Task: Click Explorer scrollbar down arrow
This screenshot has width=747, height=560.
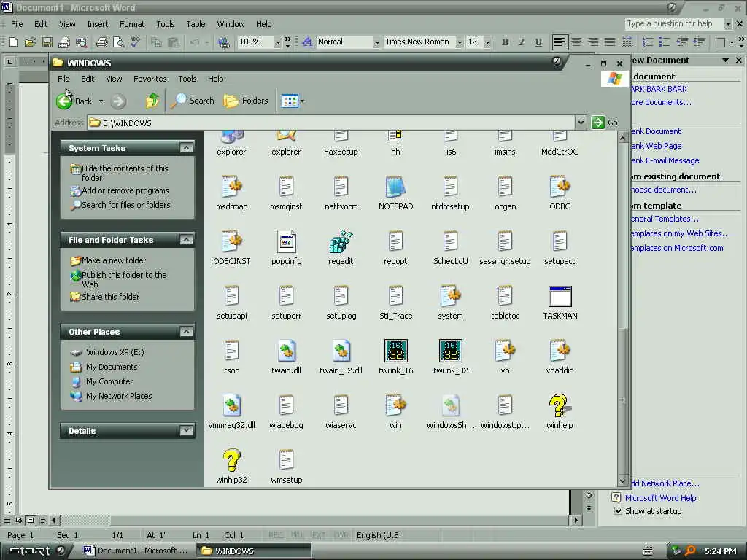Action: click(x=622, y=480)
